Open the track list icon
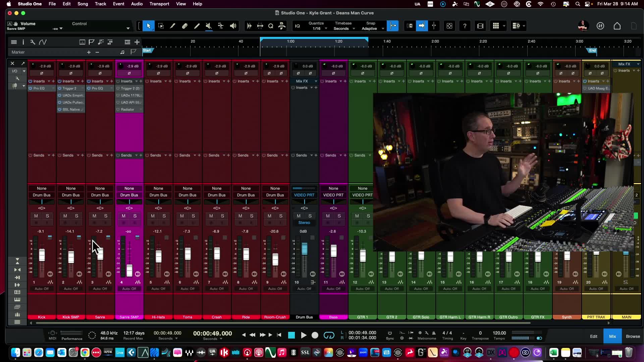Viewport: 644px width, 362px height. [14, 42]
